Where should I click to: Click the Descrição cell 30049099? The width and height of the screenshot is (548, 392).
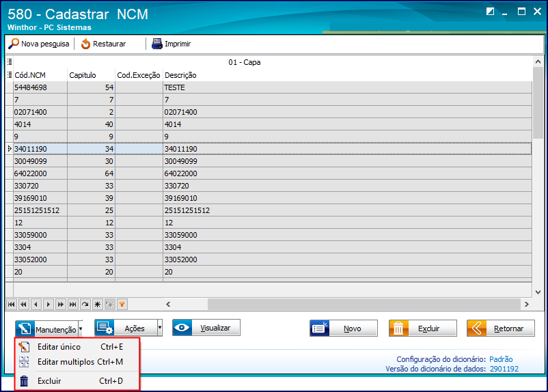point(347,161)
